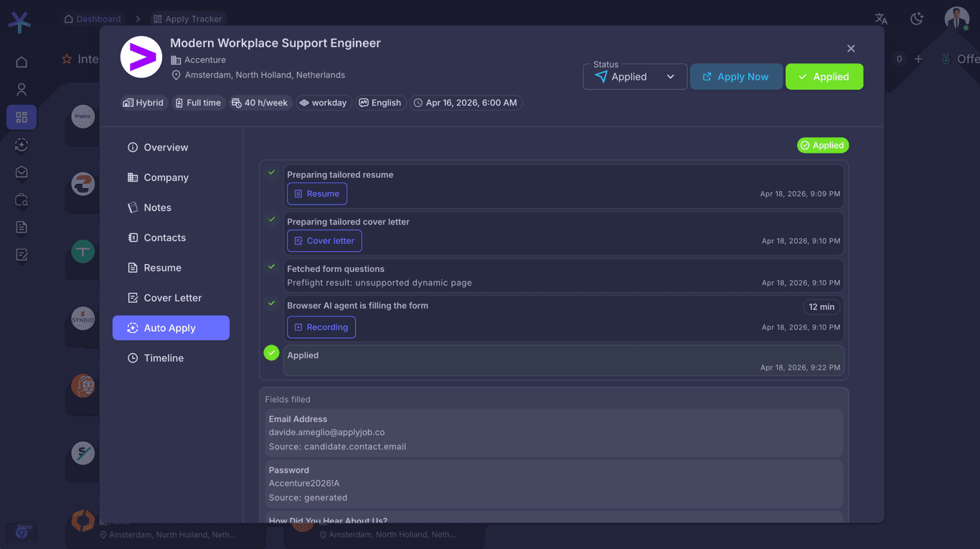Open the tailored Cover letter button
This screenshot has width=980, height=549.
324,241
